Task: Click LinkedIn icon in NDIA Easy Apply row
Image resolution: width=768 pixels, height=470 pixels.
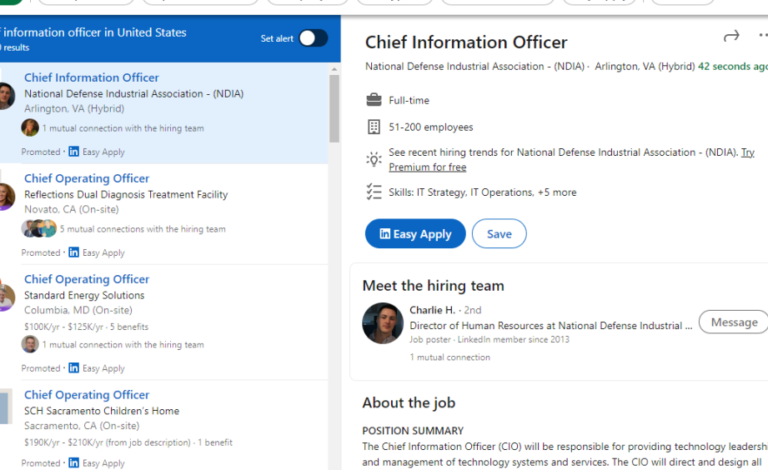Action: (x=73, y=151)
